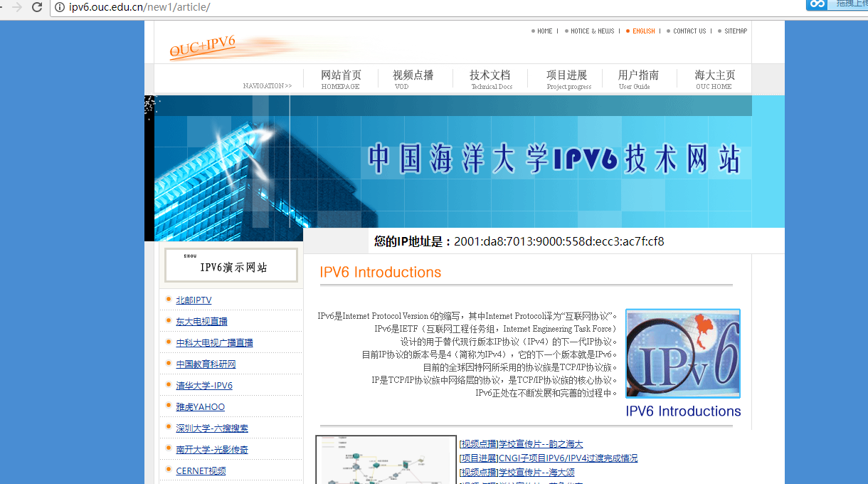Viewport: 868px width, 484px height.
Task: Open the 北邮IPTV sidebar link
Action: click(x=194, y=300)
